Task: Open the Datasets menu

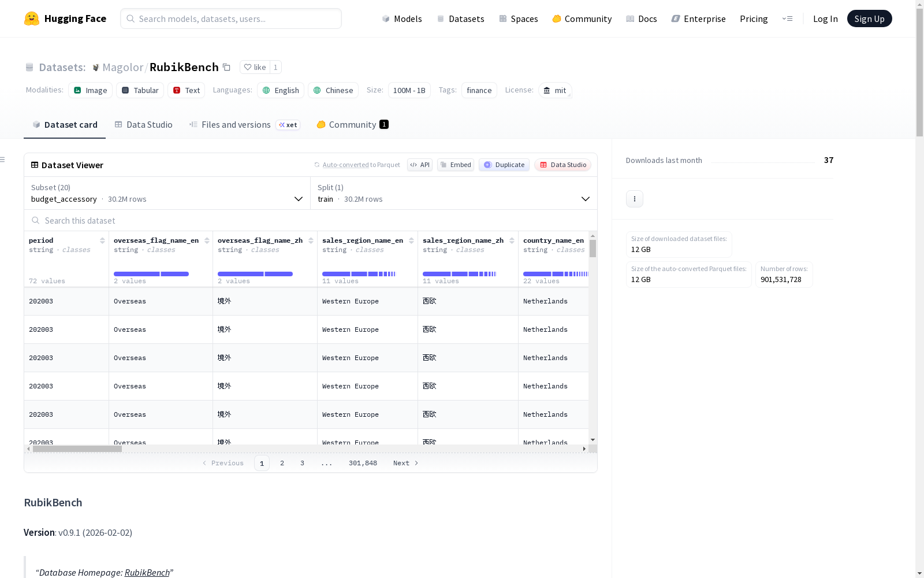Action: tap(460, 18)
